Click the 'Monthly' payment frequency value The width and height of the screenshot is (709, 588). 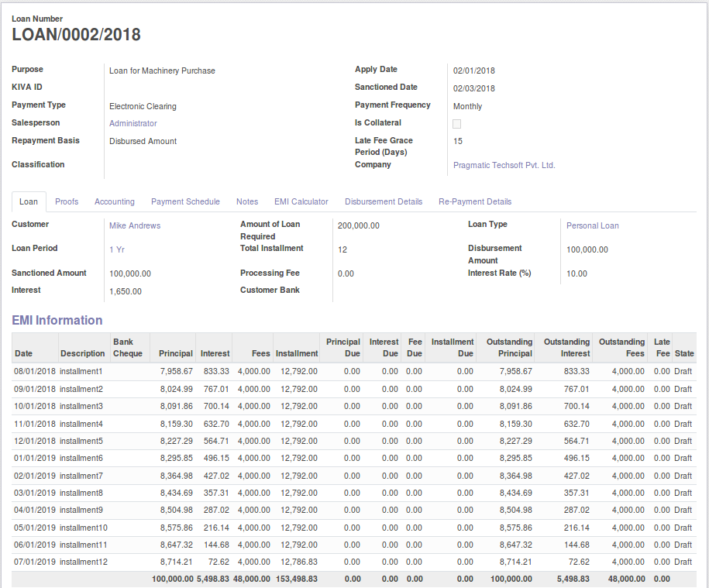[467, 106]
